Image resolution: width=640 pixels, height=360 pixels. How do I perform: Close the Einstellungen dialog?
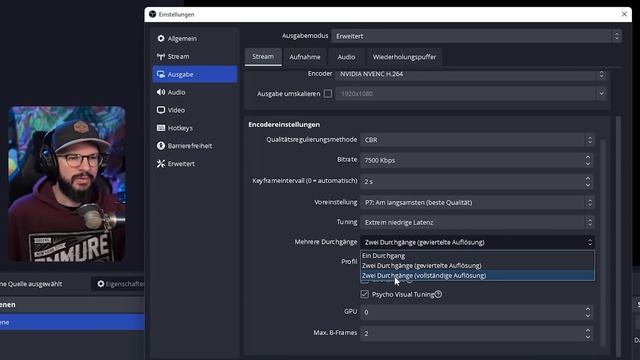(624, 14)
